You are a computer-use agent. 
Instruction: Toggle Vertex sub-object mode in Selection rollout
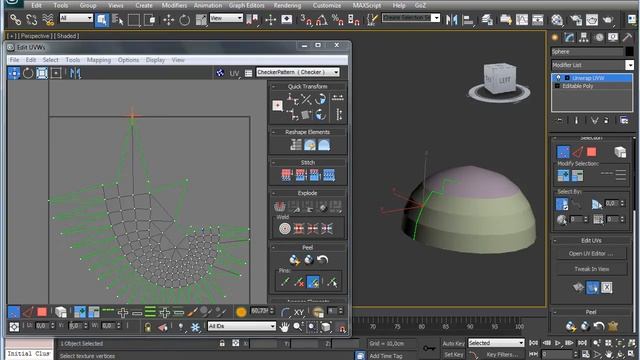point(563,152)
